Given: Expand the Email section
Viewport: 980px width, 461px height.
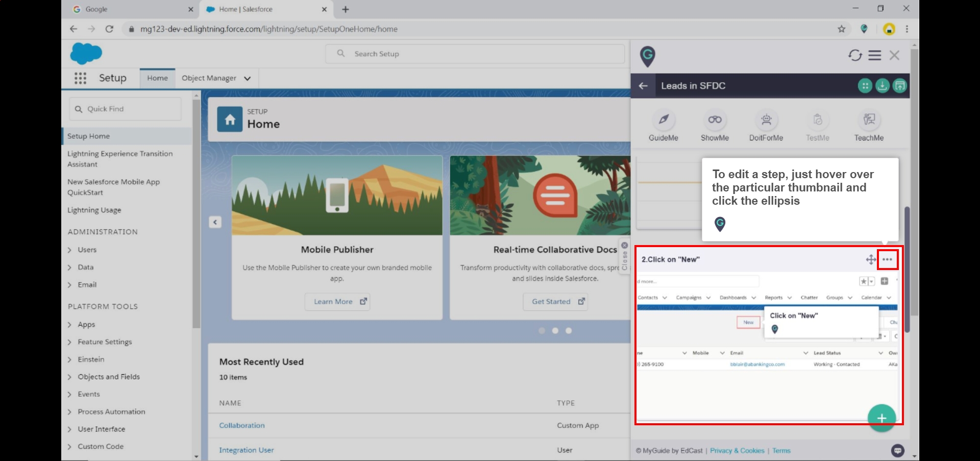Looking at the screenshot, I should tap(69, 285).
